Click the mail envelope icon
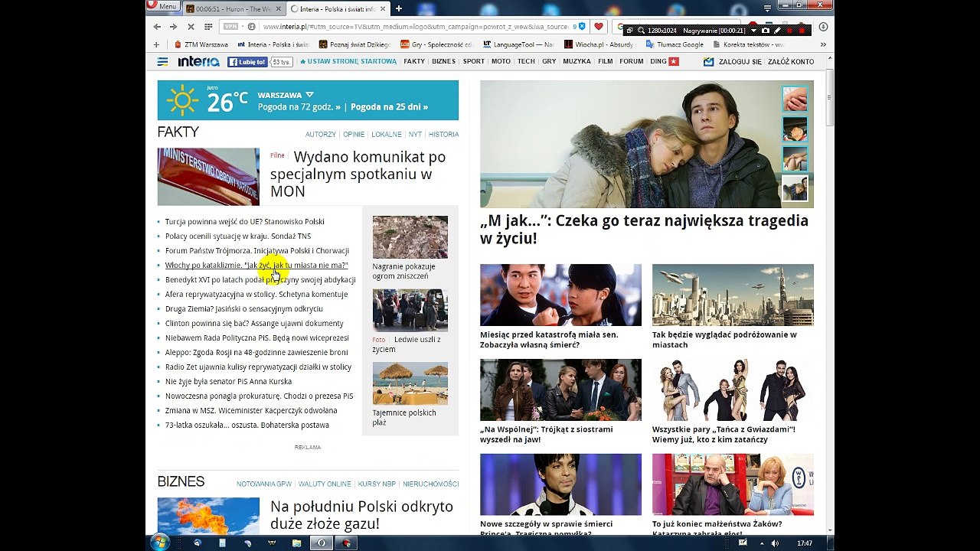 coord(708,61)
